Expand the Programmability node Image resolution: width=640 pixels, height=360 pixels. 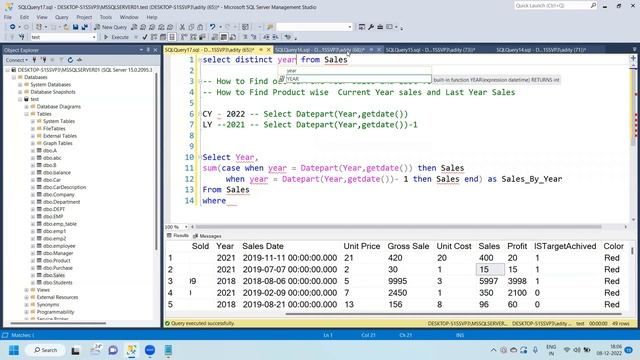(27, 312)
